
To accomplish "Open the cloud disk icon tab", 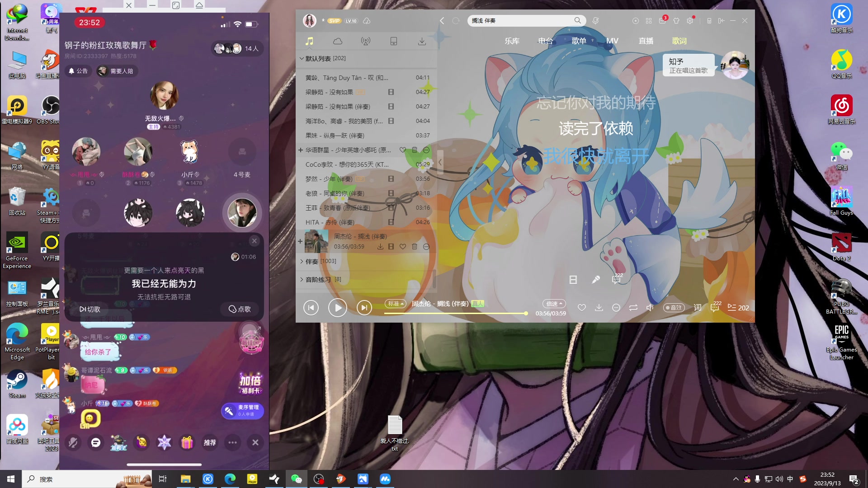I will (x=338, y=41).
